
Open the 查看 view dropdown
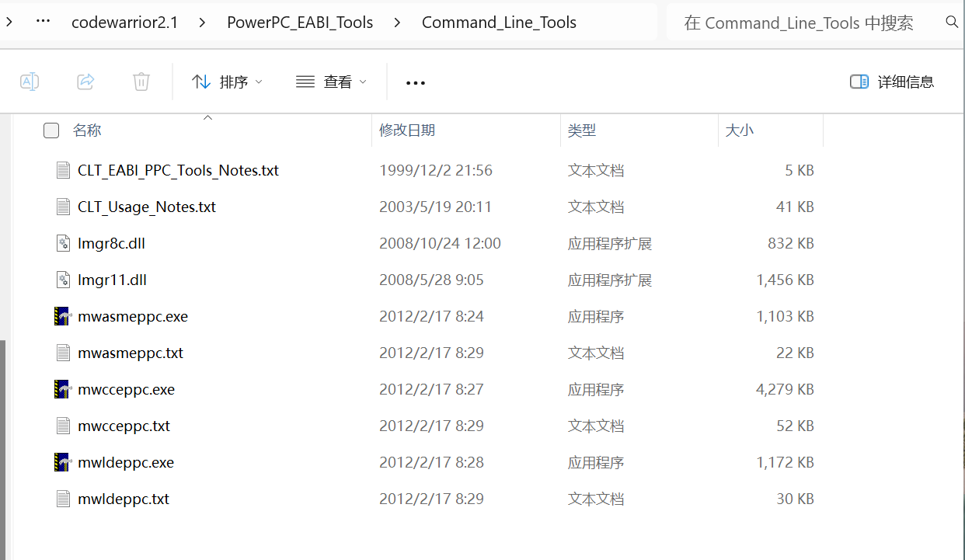pos(331,81)
